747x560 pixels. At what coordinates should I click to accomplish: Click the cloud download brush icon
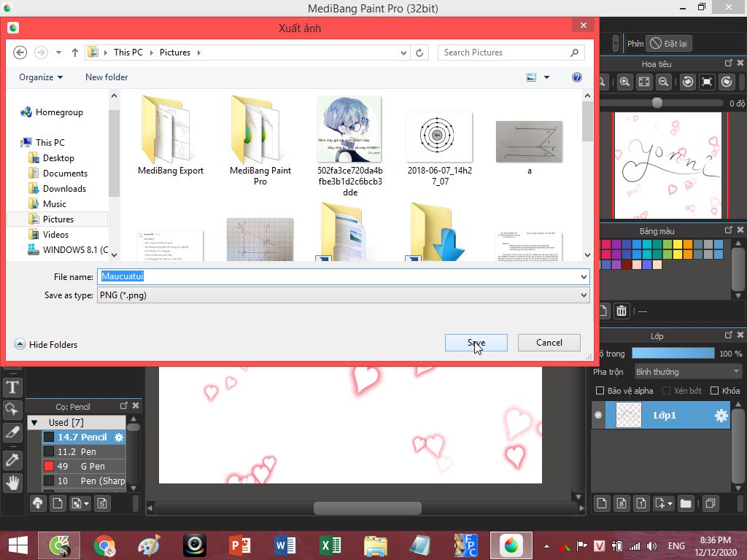[x=38, y=503]
